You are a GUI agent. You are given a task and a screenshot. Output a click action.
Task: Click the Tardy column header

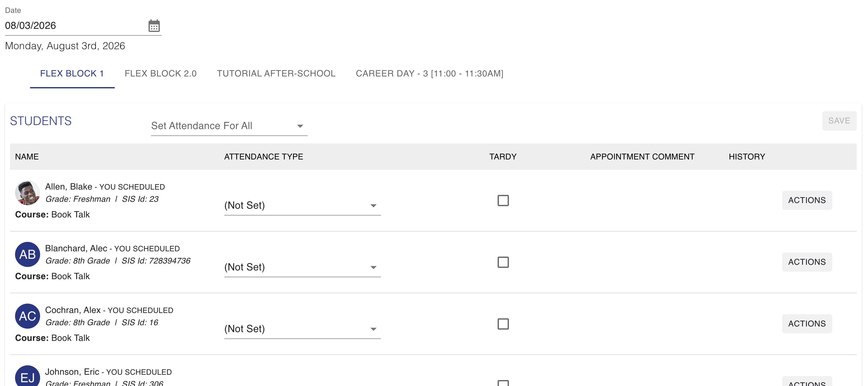click(x=503, y=157)
